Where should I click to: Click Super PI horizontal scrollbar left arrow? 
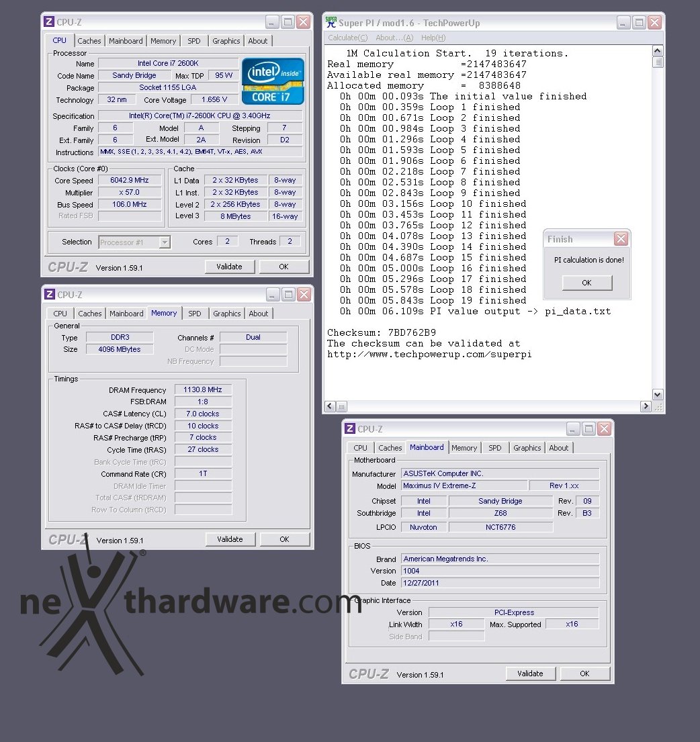tap(331, 406)
